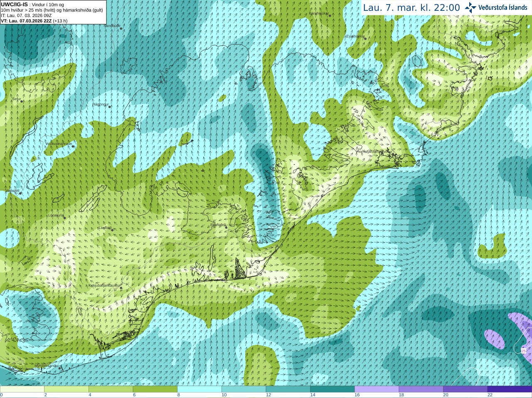Pick the light purple 18–20 m/s legend swatch
532x398 pixels.
pyautogui.click(x=421, y=389)
